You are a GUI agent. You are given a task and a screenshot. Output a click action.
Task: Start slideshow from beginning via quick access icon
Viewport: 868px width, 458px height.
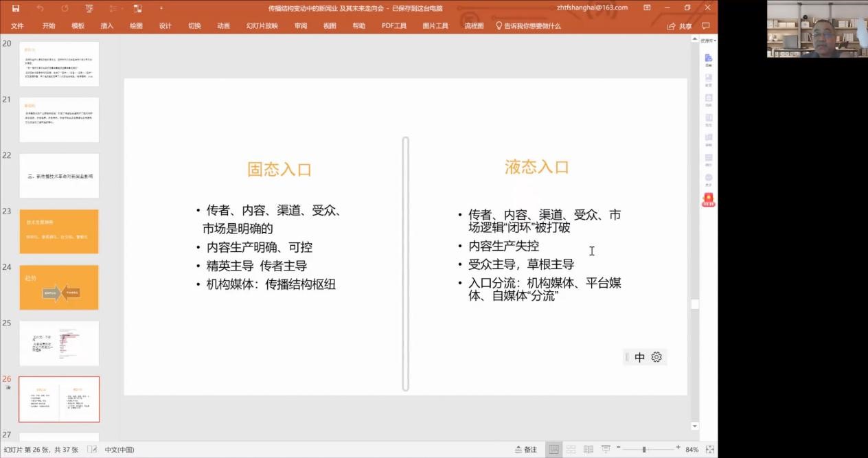(x=89, y=8)
